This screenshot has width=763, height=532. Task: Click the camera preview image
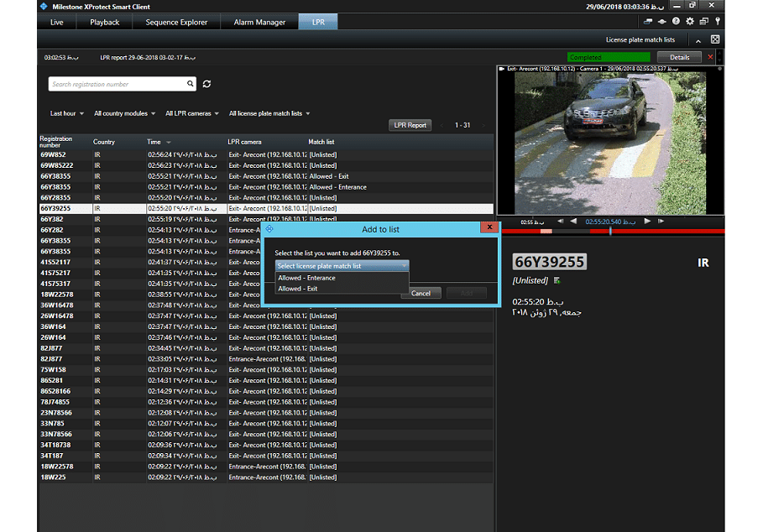pyautogui.click(x=610, y=143)
